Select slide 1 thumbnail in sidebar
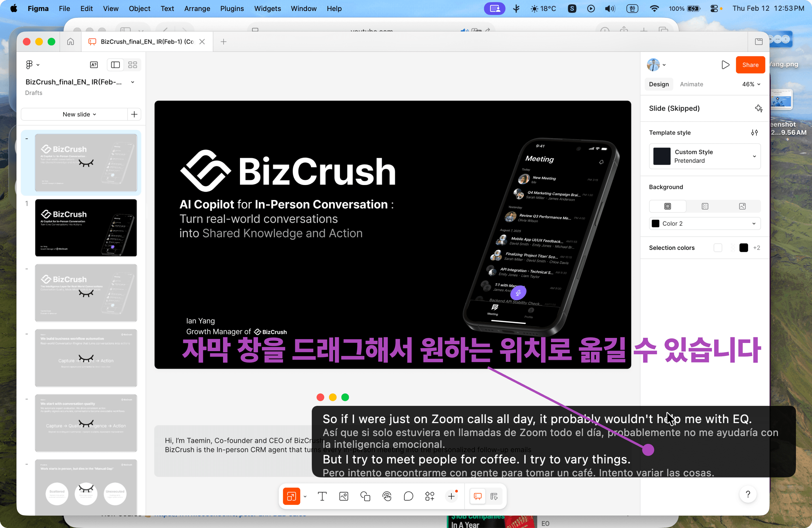Screen dimensions: 812x528 pos(86,228)
